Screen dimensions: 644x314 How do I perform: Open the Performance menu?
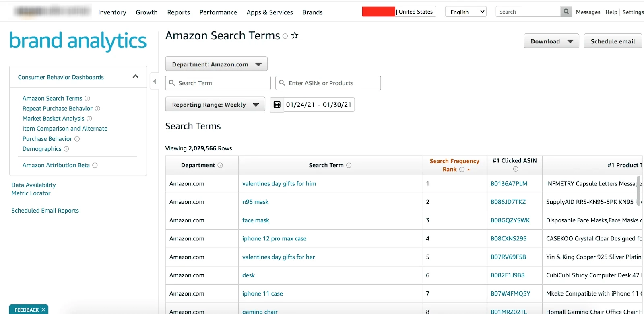(x=218, y=12)
